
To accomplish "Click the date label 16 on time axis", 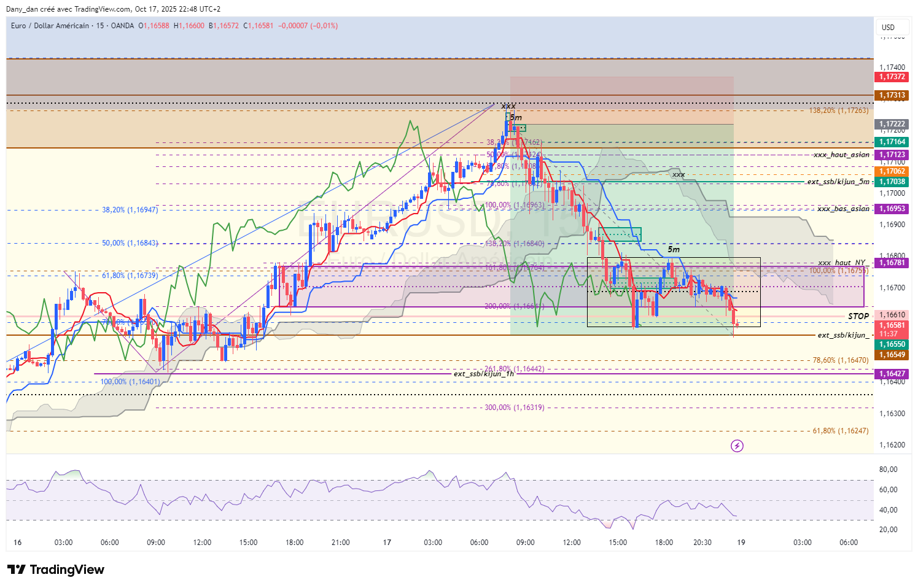I will click(17, 543).
